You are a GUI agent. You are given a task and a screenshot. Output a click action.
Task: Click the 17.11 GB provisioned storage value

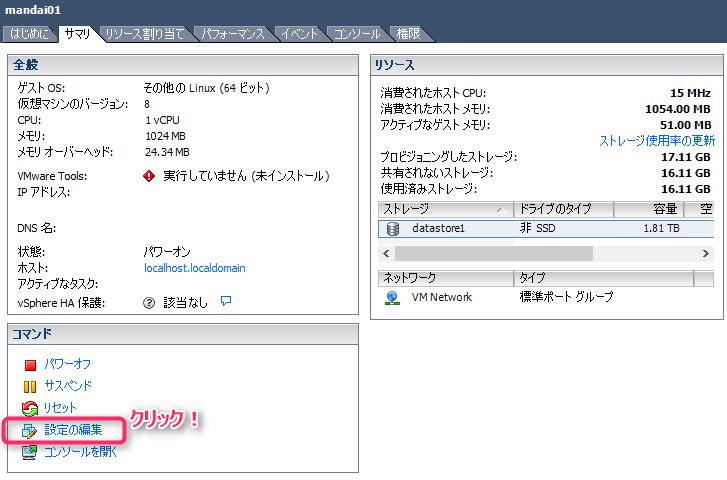(686, 158)
